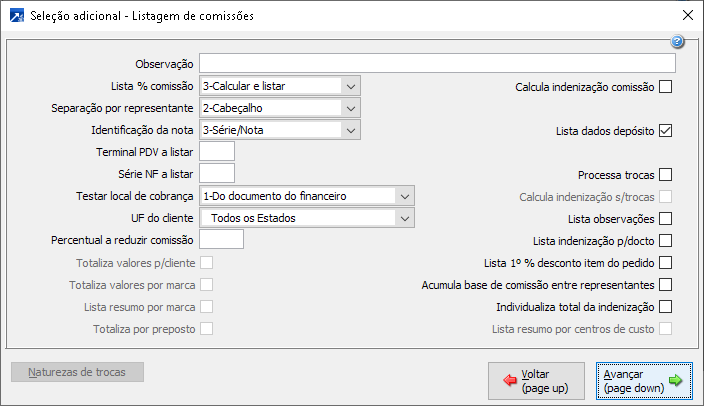The height and width of the screenshot is (406, 704).
Task: Close the Seleção adicional dialog window
Action: point(687,15)
